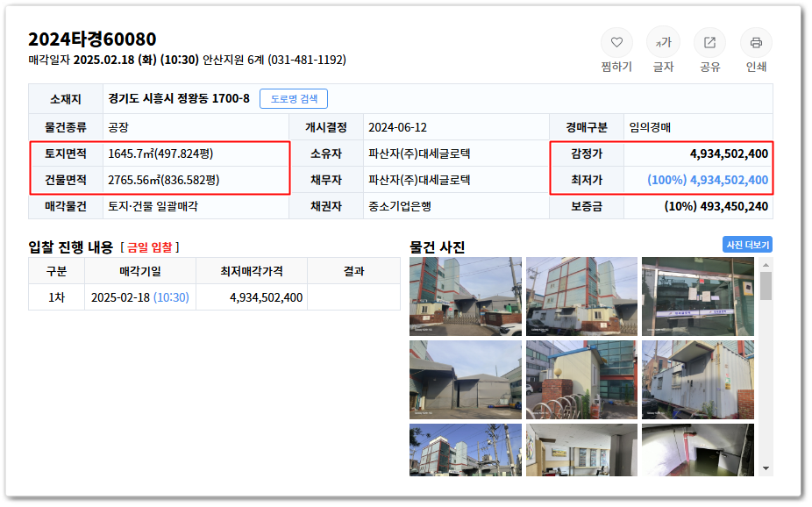Click the 개시결정 date 2024-06-12

pos(397,127)
